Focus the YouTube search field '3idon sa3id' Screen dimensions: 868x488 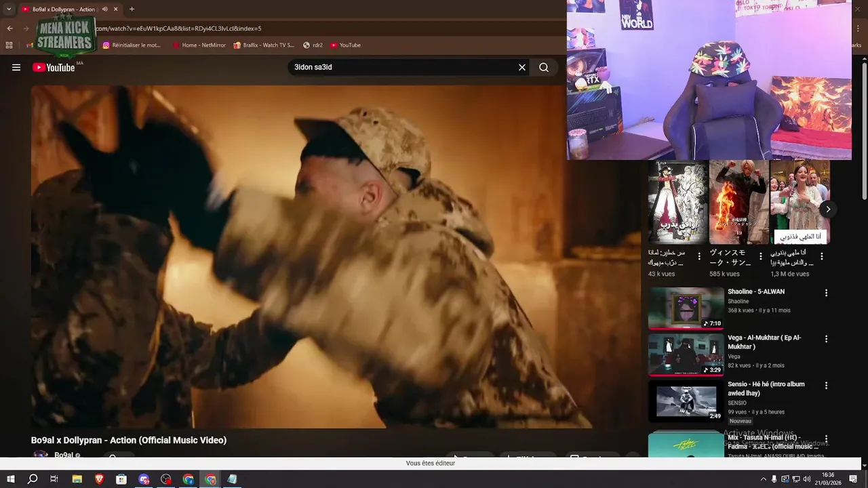click(403, 67)
